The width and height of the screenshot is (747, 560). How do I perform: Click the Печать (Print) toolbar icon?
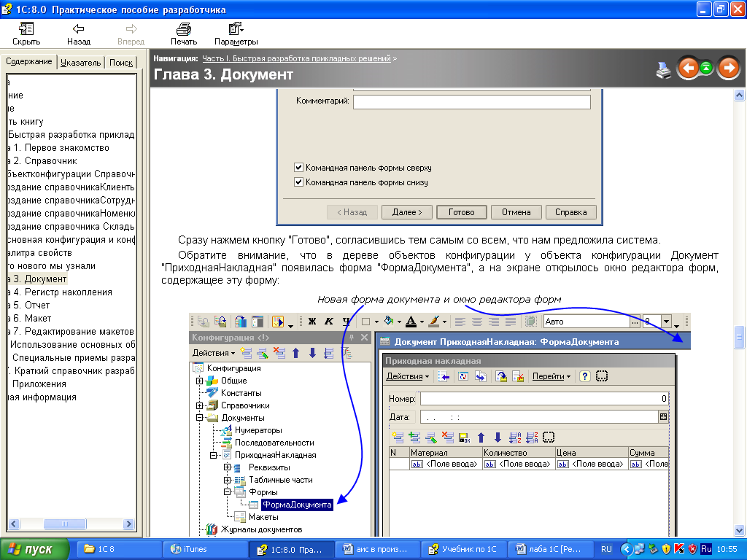pos(184,29)
